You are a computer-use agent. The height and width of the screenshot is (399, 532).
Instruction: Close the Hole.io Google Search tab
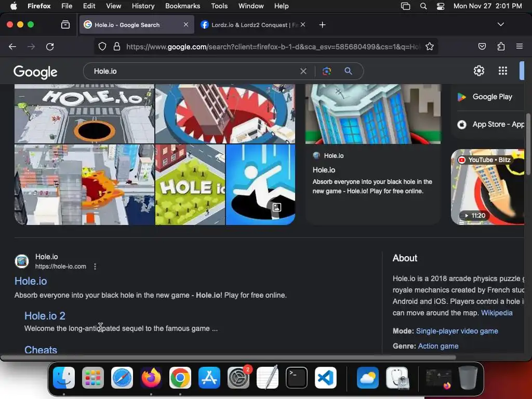pyautogui.click(x=186, y=24)
